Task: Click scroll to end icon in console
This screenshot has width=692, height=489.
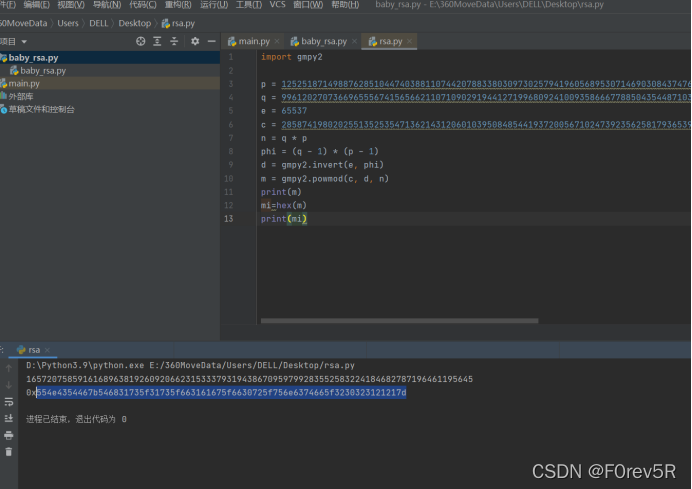Action: point(9,418)
